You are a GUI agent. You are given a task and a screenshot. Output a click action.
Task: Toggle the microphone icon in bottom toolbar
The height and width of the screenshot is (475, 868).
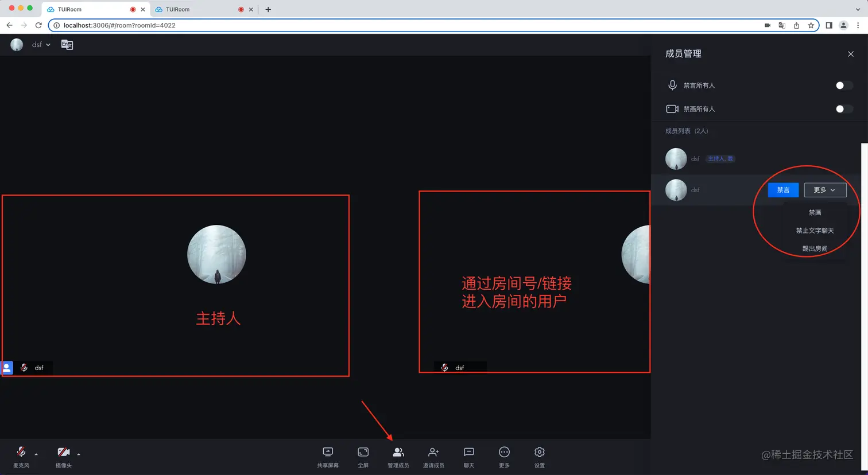pos(21,452)
